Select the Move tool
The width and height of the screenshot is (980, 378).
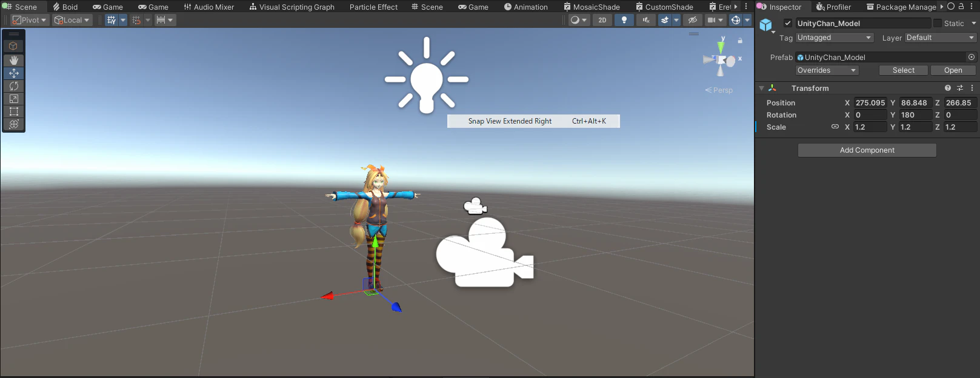click(13, 73)
